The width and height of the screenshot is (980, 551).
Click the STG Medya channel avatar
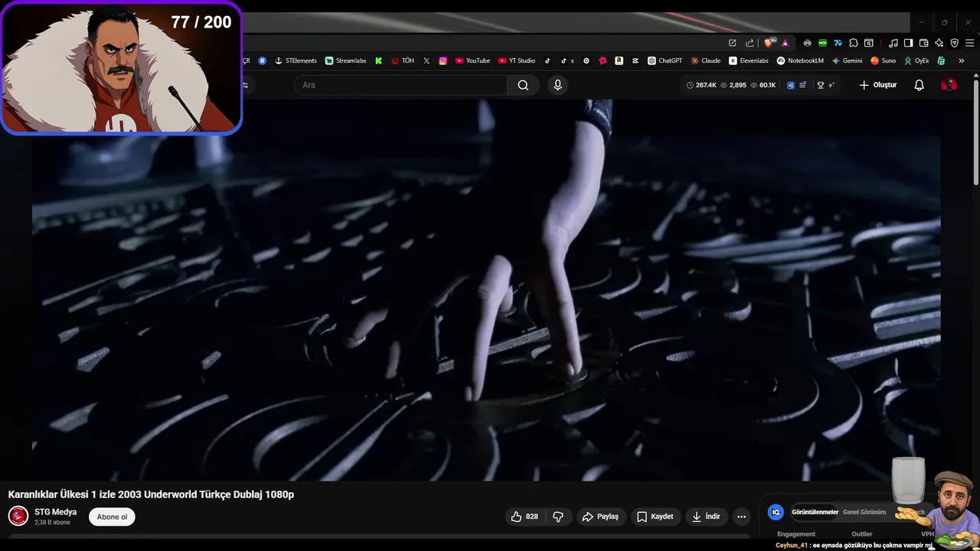tap(18, 516)
